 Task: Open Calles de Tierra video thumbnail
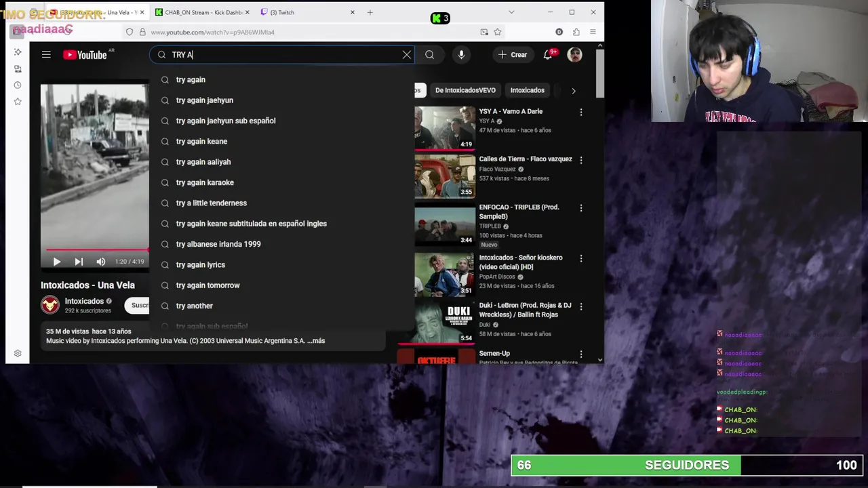(x=445, y=176)
